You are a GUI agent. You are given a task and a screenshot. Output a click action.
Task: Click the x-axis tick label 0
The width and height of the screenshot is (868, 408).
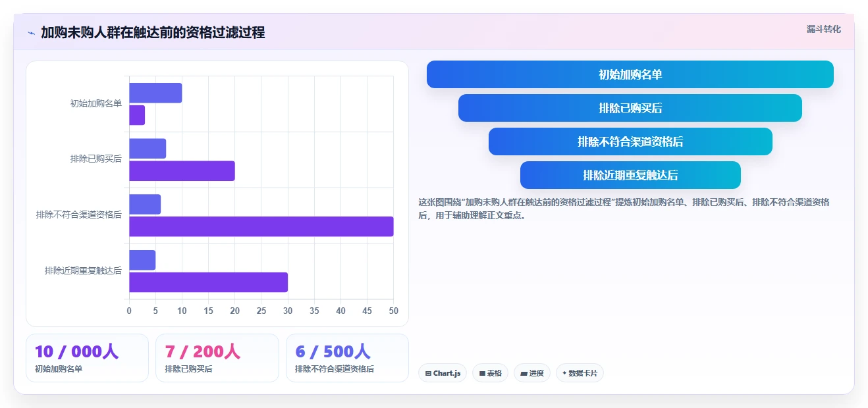pos(129,311)
